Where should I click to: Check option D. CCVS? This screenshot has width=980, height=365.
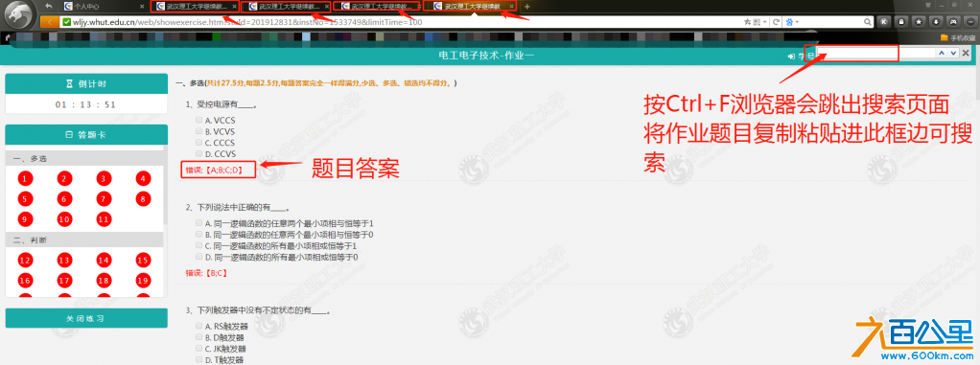coord(198,153)
